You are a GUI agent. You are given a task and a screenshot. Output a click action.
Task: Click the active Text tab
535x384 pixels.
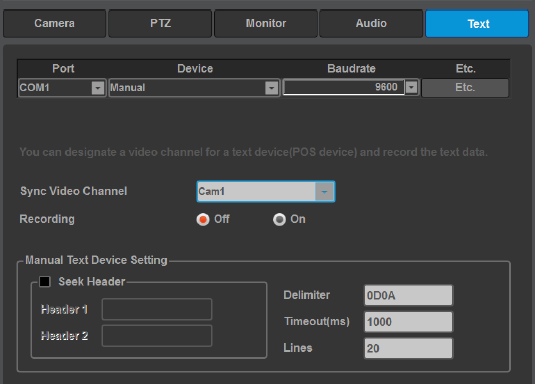[x=477, y=24]
